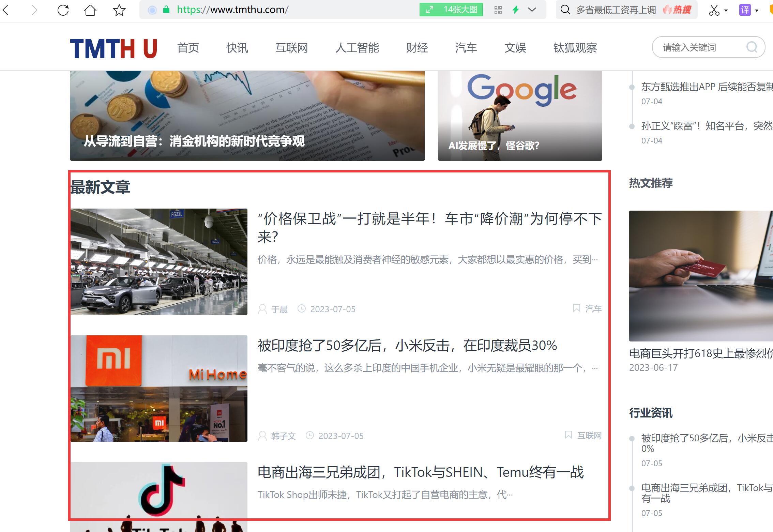Open the Mi Home article thumbnail
This screenshot has width=773, height=532.
[159, 389]
